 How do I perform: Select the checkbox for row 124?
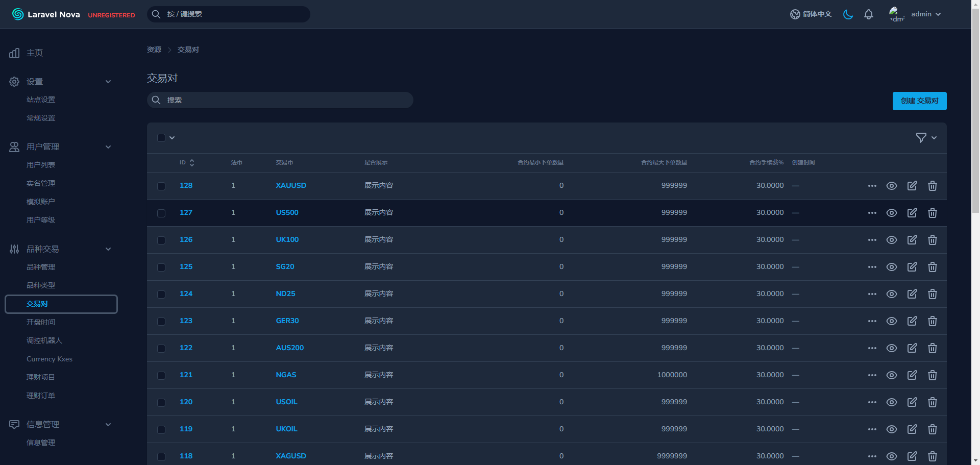pos(161,295)
